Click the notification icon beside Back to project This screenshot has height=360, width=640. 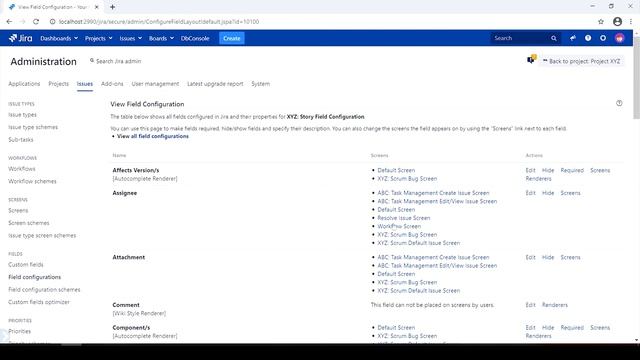pos(531,60)
